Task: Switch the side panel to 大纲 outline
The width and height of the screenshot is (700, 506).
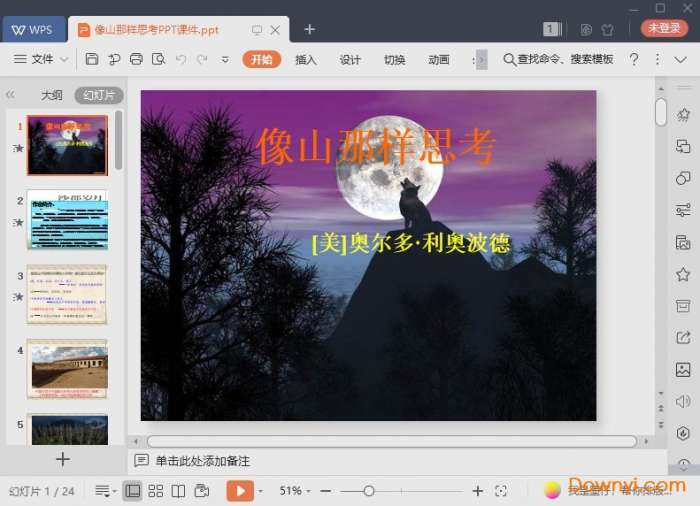Action: pyautogui.click(x=52, y=96)
